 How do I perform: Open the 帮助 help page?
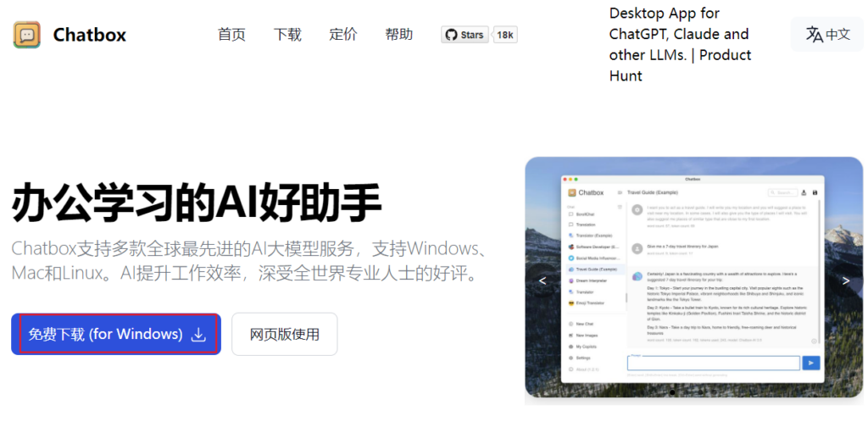399,35
